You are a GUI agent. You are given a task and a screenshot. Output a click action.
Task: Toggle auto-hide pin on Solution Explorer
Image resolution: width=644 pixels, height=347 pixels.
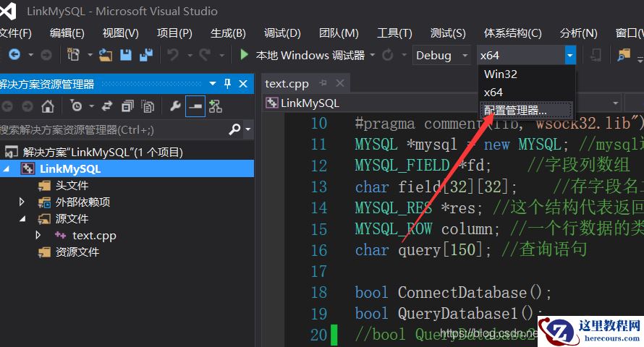pyautogui.click(x=227, y=84)
